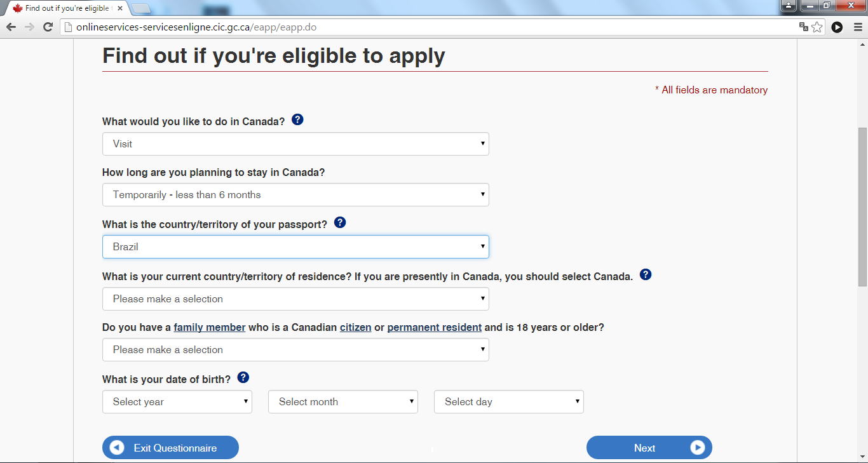868x463 pixels.
Task: Select the 'Find out if you're eligible' tab
Action: click(x=64, y=8)
